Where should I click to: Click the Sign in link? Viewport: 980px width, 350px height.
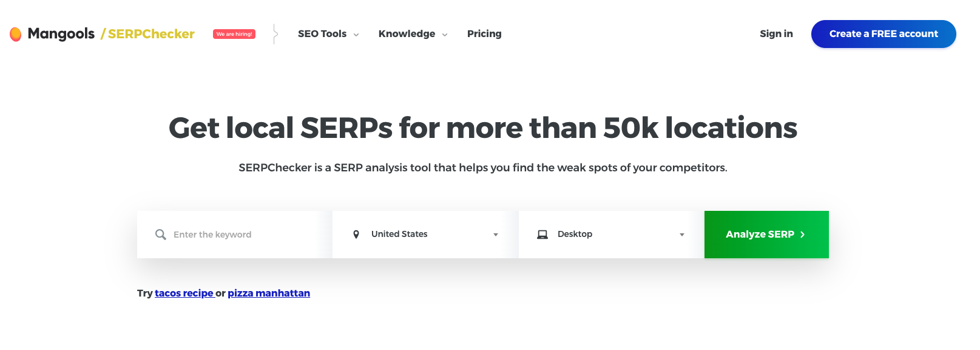click(x=776, y=34)
